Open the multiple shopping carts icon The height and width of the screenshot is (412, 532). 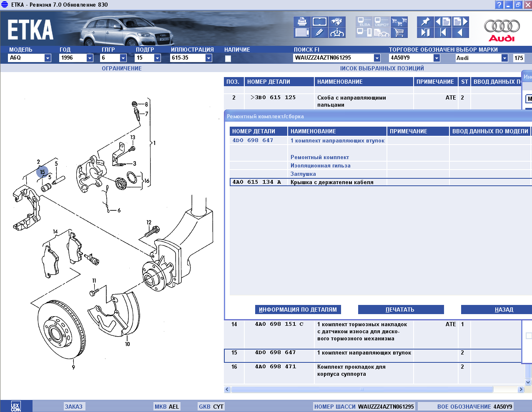[399, 22]
